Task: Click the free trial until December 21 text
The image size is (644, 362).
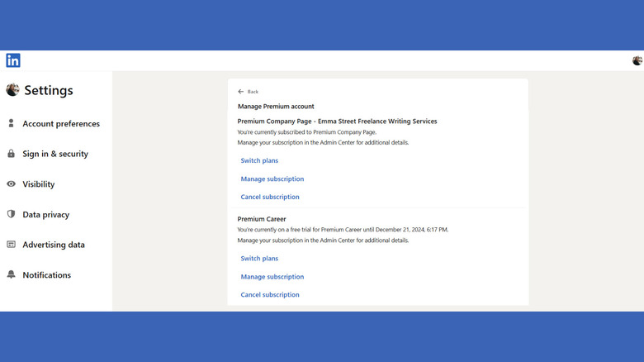Action: [343, 230]
